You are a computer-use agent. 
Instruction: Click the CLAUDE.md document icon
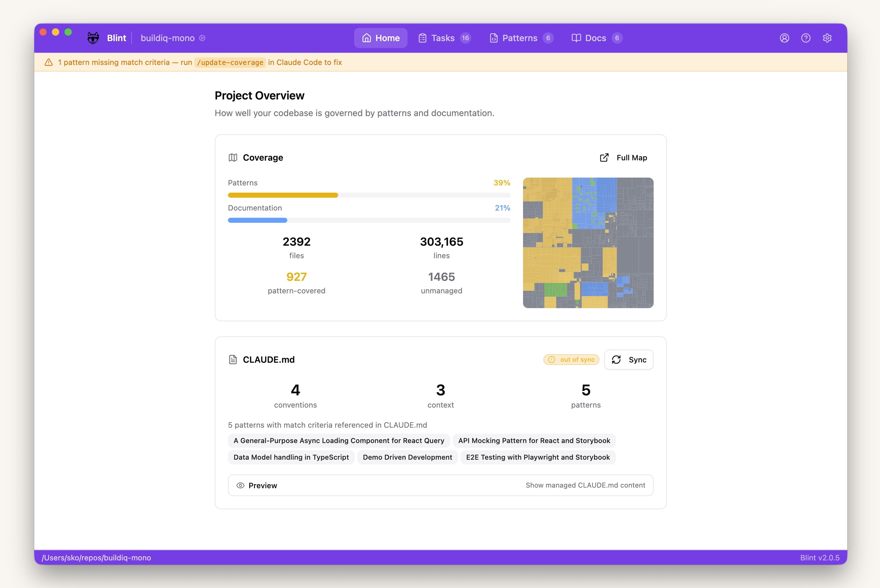tap(233, 359)
